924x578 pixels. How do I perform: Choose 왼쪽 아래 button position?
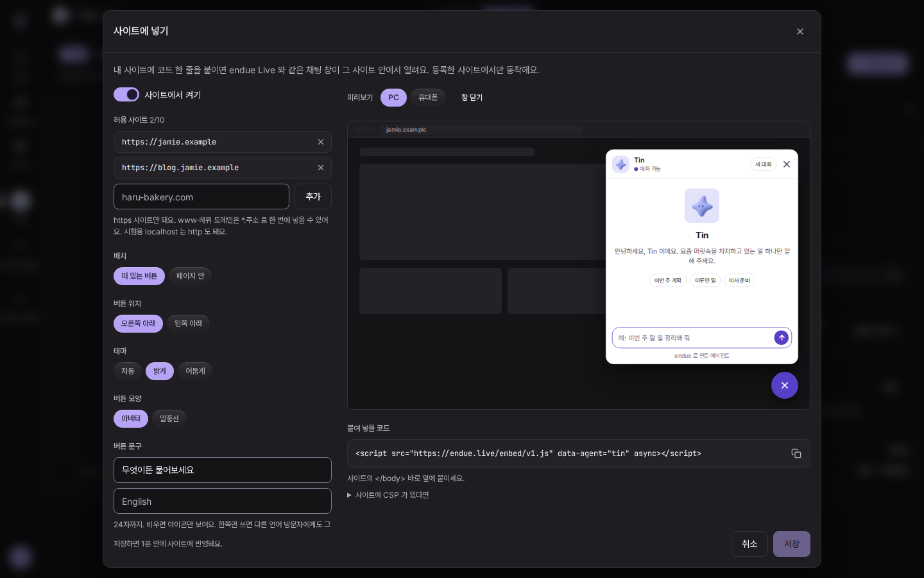(189, 324)
